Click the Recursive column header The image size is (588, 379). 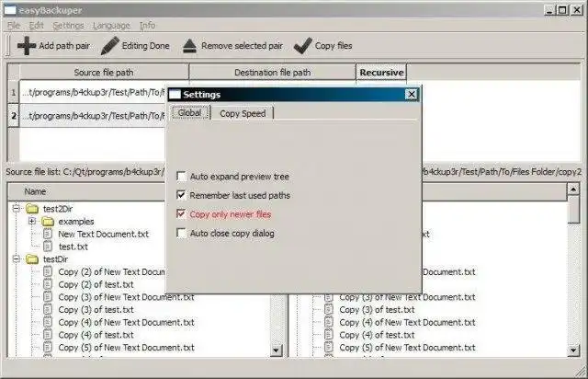pyautogui.click(x=381, y=72)
